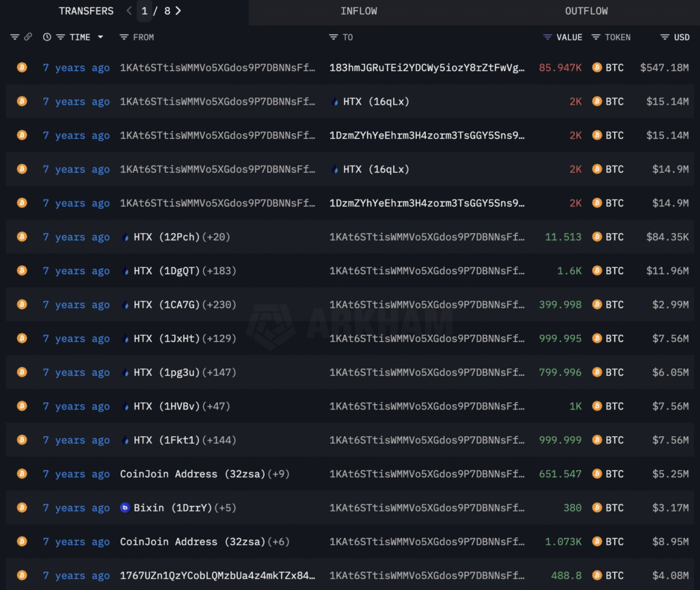Open the USD column filter icon
This screenshot has width=700, height=590.
coord(664,37)
